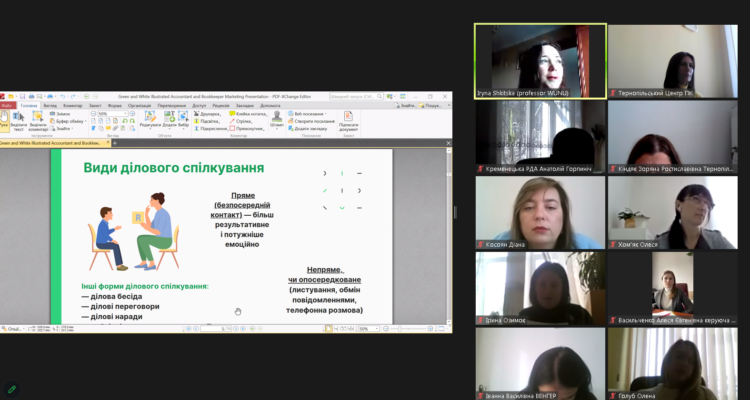Click the document vertical scrollbar

(449, 236)
